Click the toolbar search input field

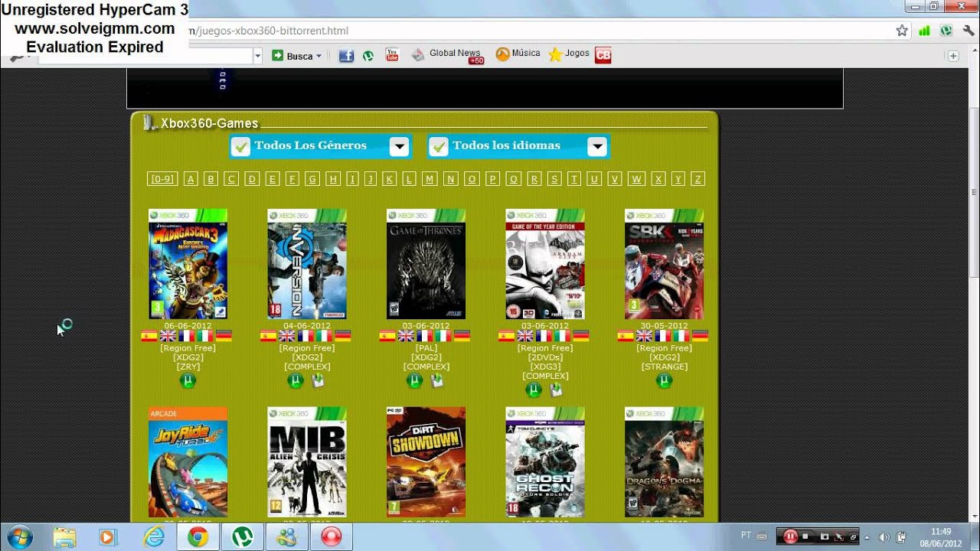coord(144,56)
